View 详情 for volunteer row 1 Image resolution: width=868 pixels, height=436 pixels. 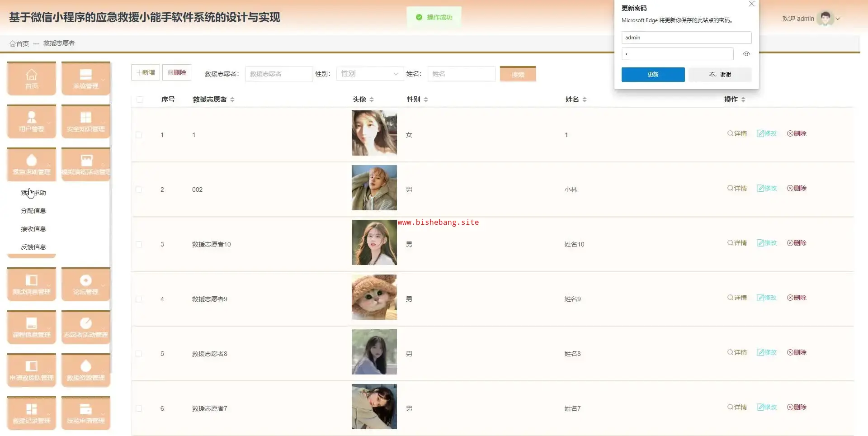(737, 133)
